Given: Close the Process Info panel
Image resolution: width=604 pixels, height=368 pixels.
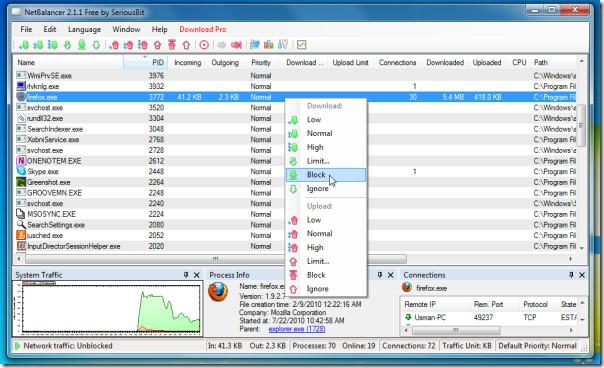Looking at the screenshot, I should point(390,275).
